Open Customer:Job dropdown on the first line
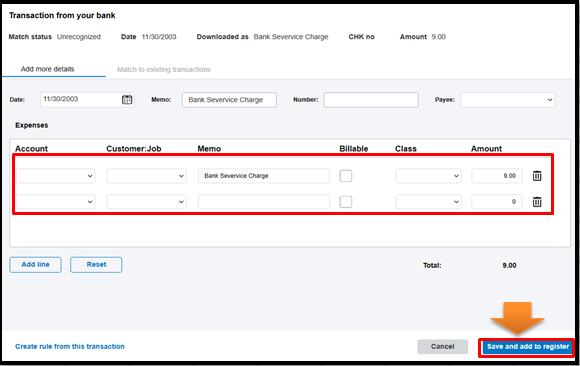The height and width of the screenshot is (366, 580). [x=146, y=176]
